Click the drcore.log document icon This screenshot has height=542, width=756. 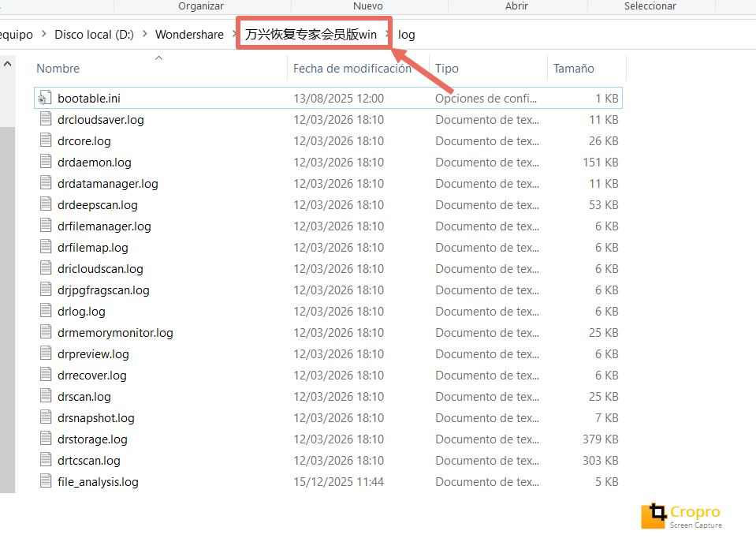(46, 140)
